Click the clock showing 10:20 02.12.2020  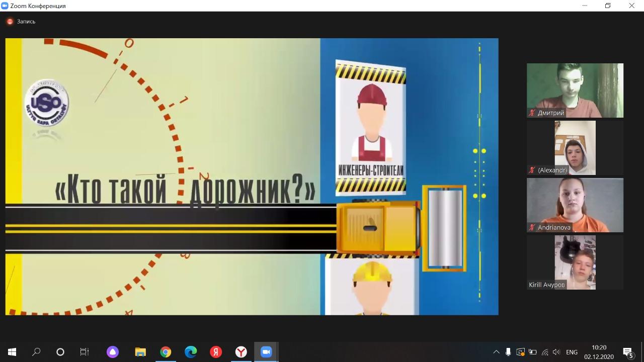[x=599, y=352]
